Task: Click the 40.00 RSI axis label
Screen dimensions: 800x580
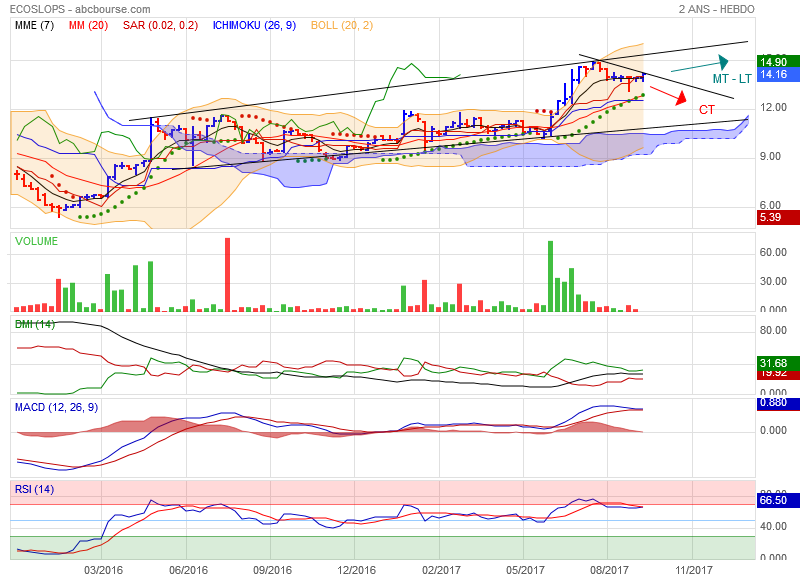Action: point(773,526)
